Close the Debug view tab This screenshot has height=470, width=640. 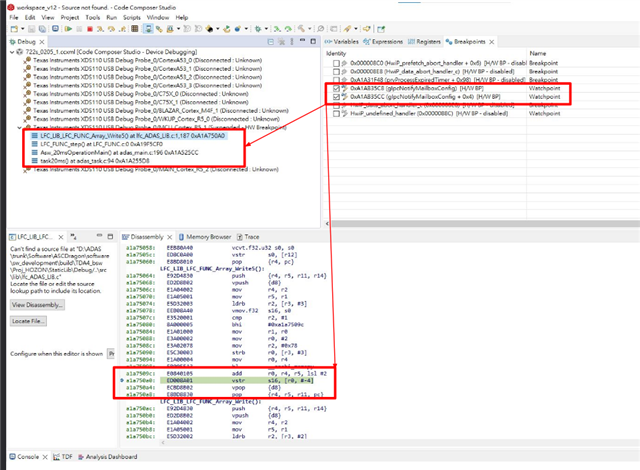coord(42,42)
